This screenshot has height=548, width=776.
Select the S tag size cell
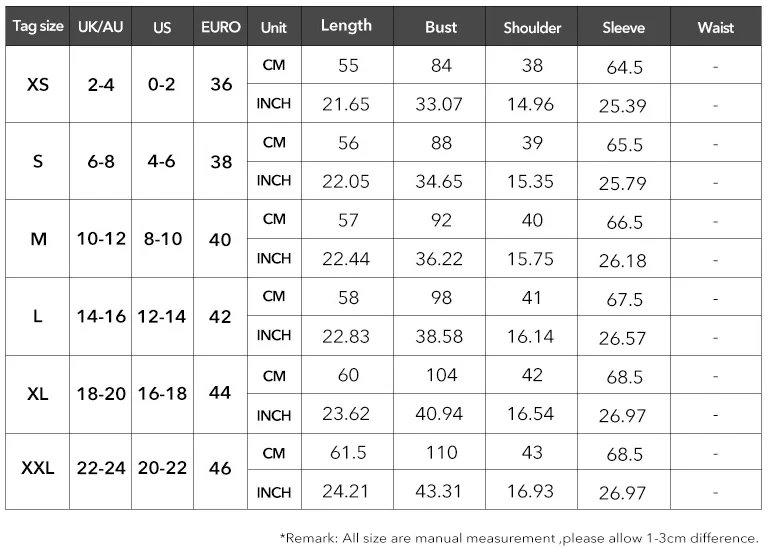click(38, 162)
